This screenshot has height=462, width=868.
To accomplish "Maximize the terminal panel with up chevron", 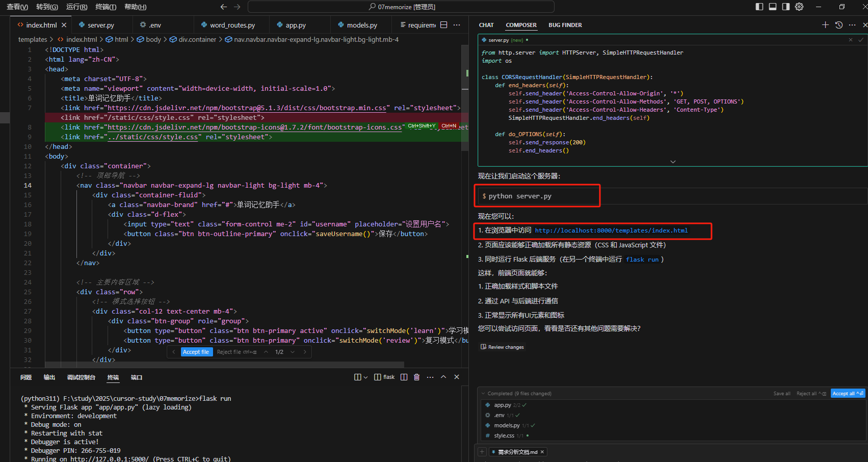I will (443, 377).
